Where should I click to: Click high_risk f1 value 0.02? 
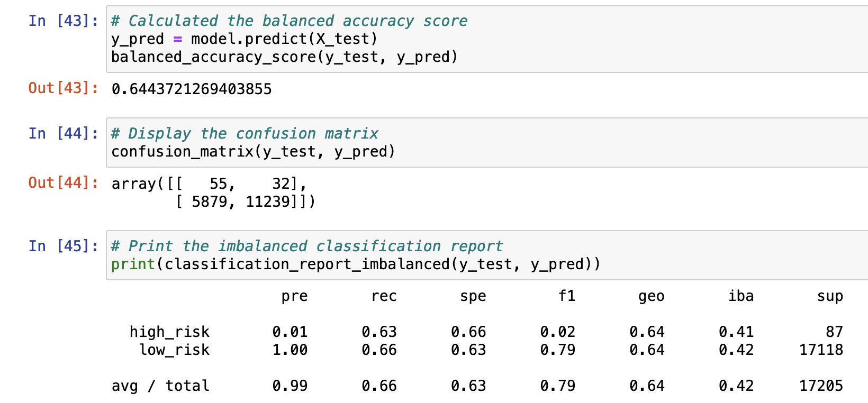[558, 332]
